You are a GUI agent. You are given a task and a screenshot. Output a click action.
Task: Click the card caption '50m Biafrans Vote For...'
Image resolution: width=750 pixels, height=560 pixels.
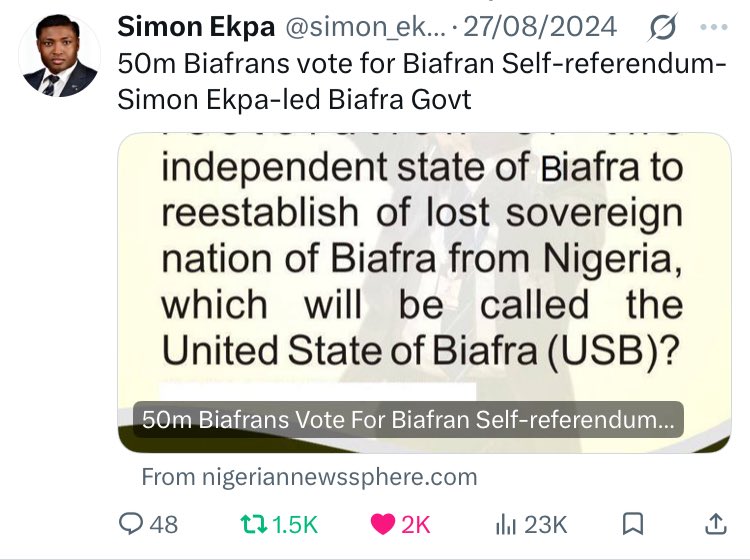(408, 419)
